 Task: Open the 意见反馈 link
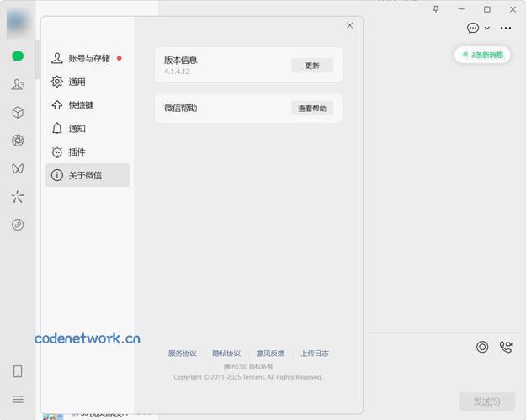270,354
